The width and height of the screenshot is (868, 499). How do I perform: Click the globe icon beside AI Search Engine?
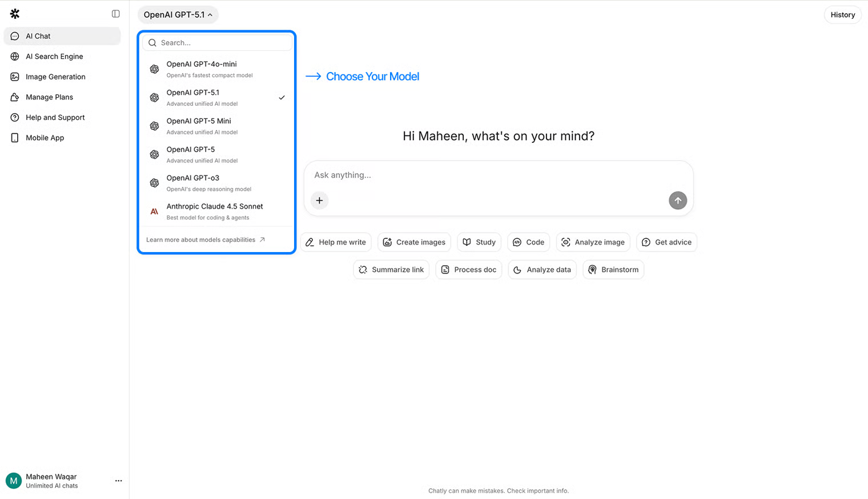point(15,57)
